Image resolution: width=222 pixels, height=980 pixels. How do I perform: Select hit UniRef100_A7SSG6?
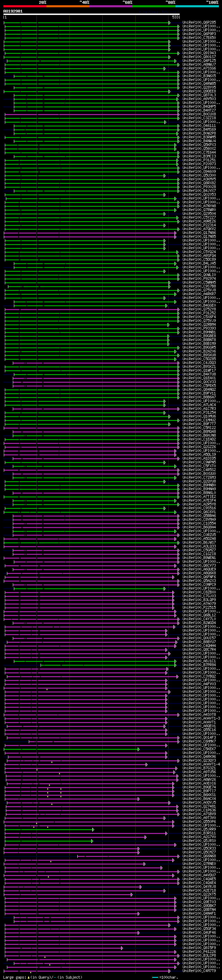click(x=199, y=68)
